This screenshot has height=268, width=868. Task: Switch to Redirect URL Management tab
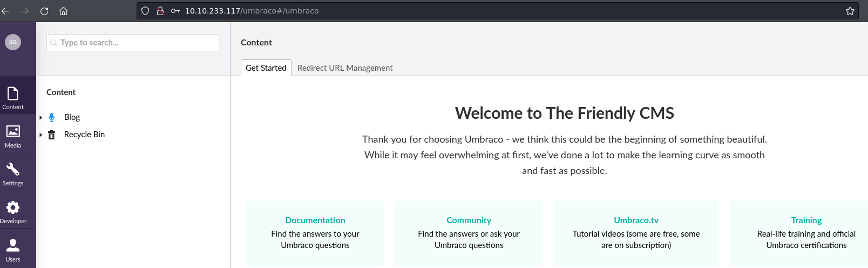(x=345, y=68)
